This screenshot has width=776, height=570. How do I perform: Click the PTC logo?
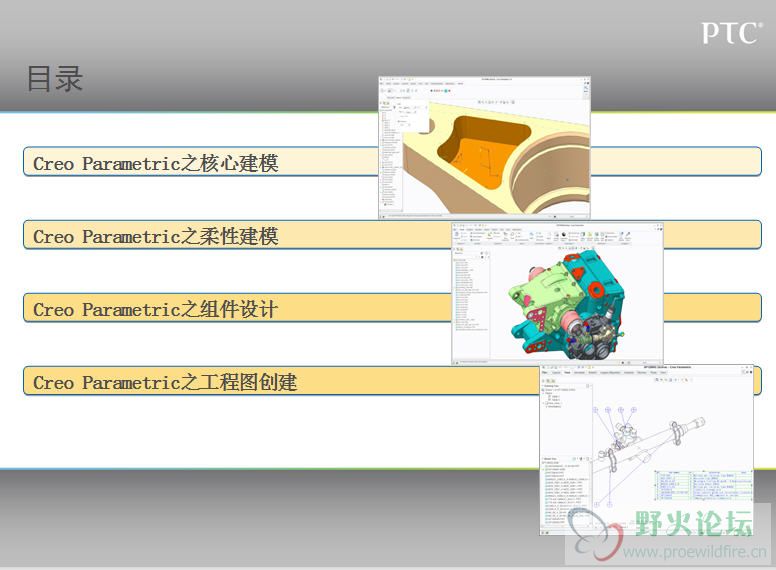(730, 33)
